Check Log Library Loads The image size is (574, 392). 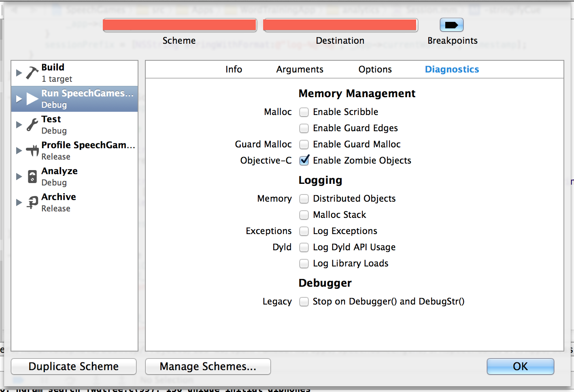(304, 264)
